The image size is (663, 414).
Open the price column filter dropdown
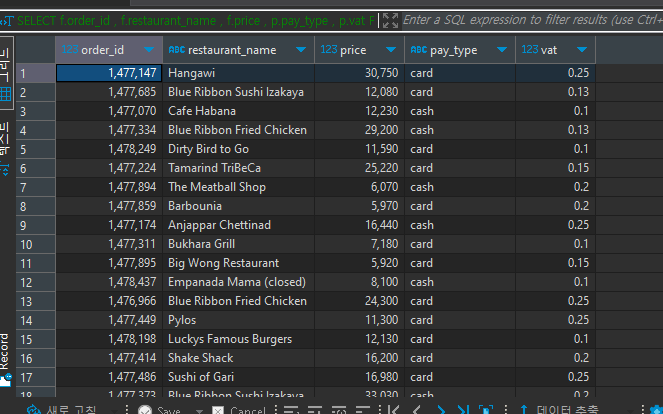pos(391,50)
